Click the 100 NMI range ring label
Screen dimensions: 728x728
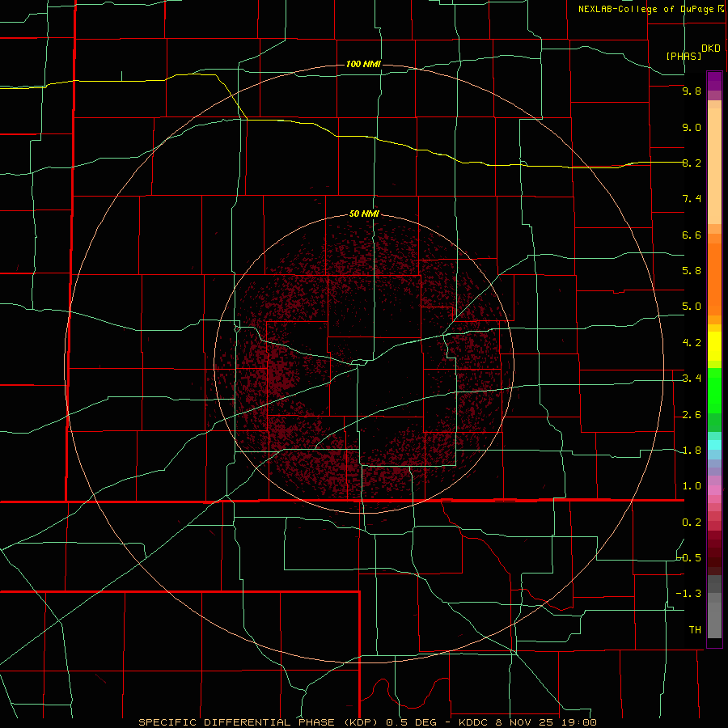[x=363, y=64]
